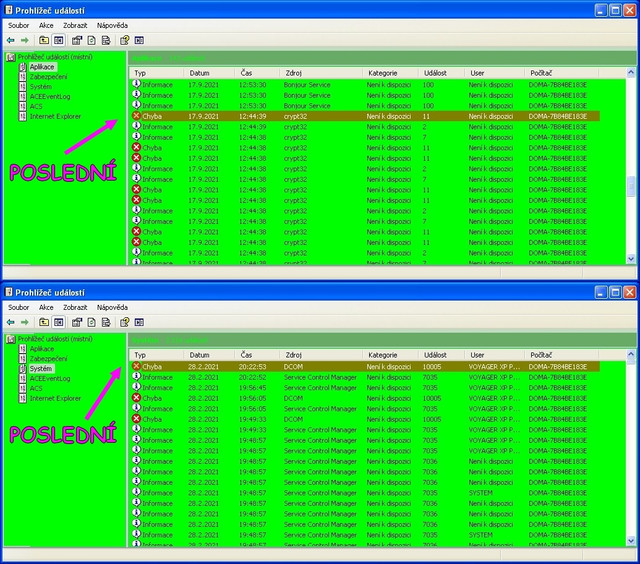Toggle console tree icon in top window toolbar
Image resolution: width=640 pixels, height=564 pixels.
[59, 40]
